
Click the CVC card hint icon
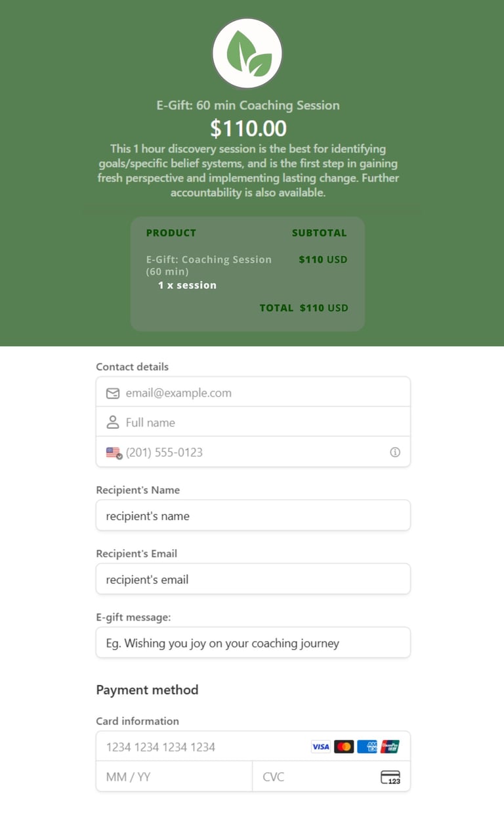point(390,777)
